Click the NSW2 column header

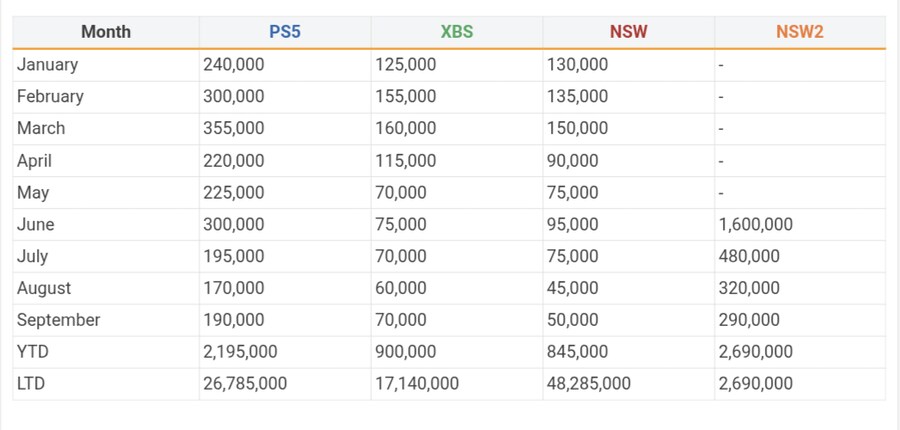[x=800, y=32]
